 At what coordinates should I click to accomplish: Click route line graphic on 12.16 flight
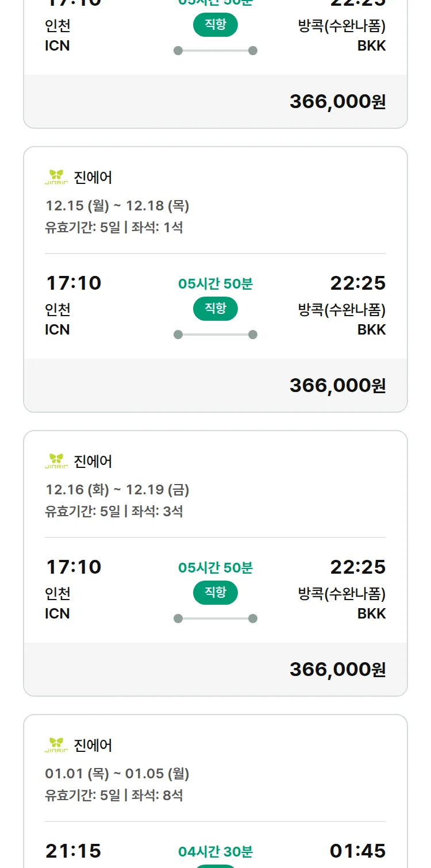(215, 619)
